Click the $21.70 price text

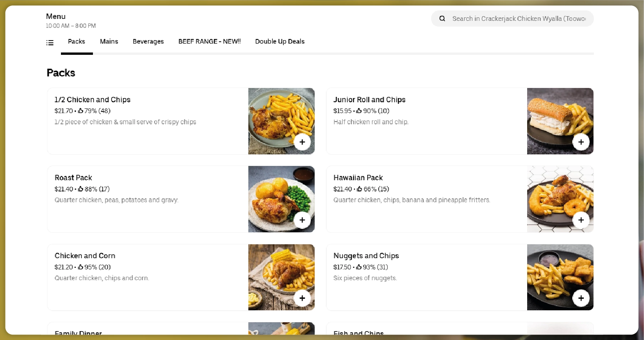click(64, 111)
